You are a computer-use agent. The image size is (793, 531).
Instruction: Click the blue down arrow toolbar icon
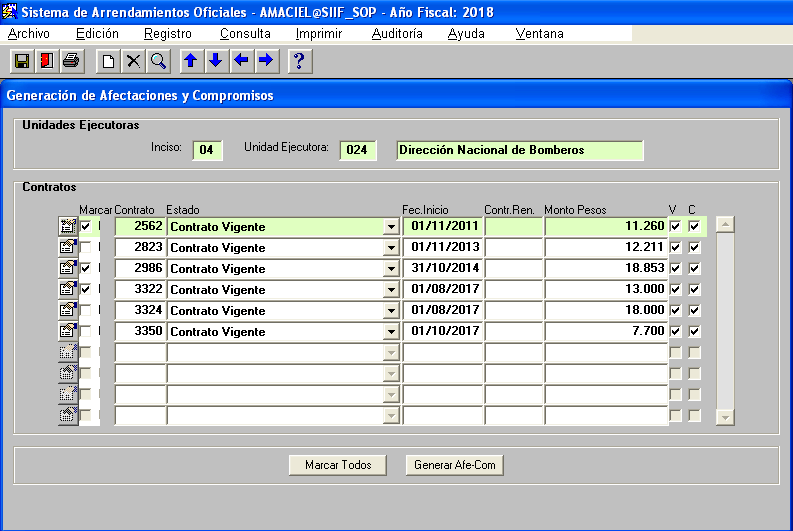click(216, 61)
